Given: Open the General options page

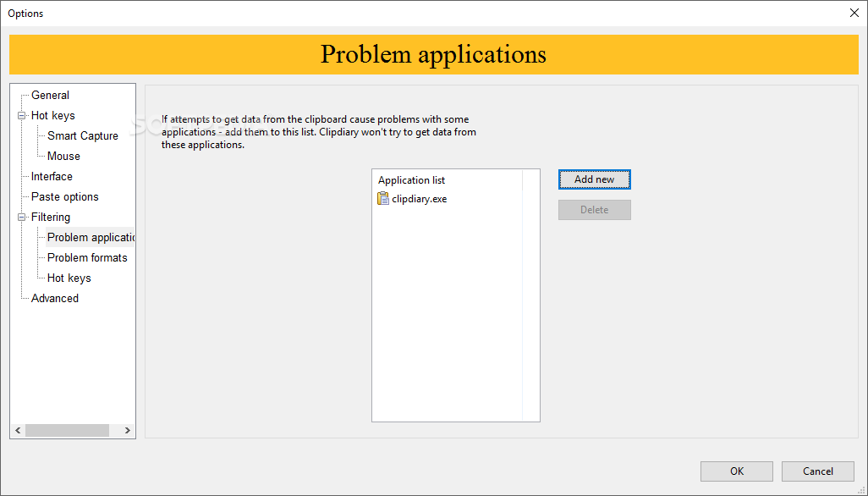Looking at the screenshot, I should [50, 95].
